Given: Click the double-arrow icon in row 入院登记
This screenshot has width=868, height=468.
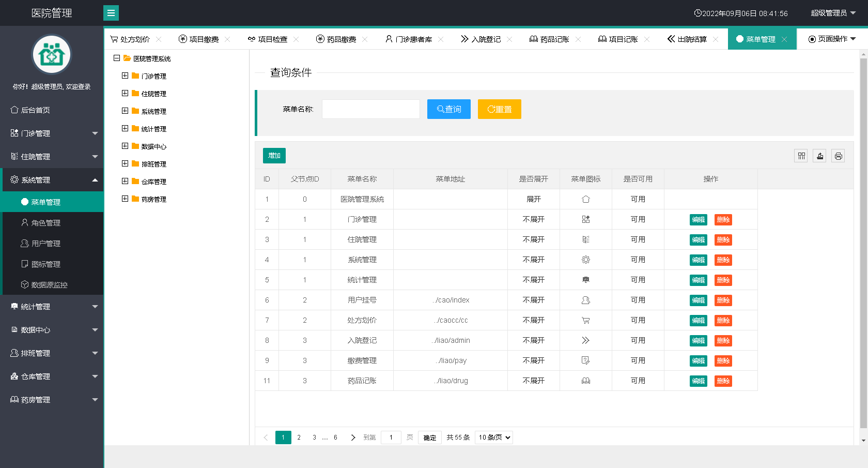Looking at the screenshot, I should (x=585, y=340).
